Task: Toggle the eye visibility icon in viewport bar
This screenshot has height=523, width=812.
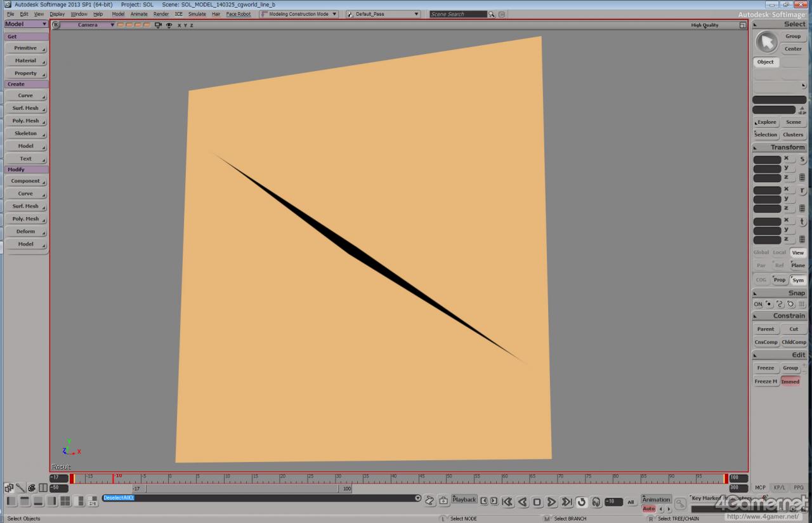Action: click(169, 25)
